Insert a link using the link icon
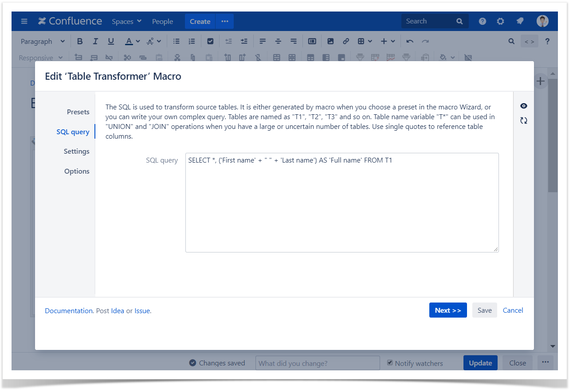 (x=346, y=41)
